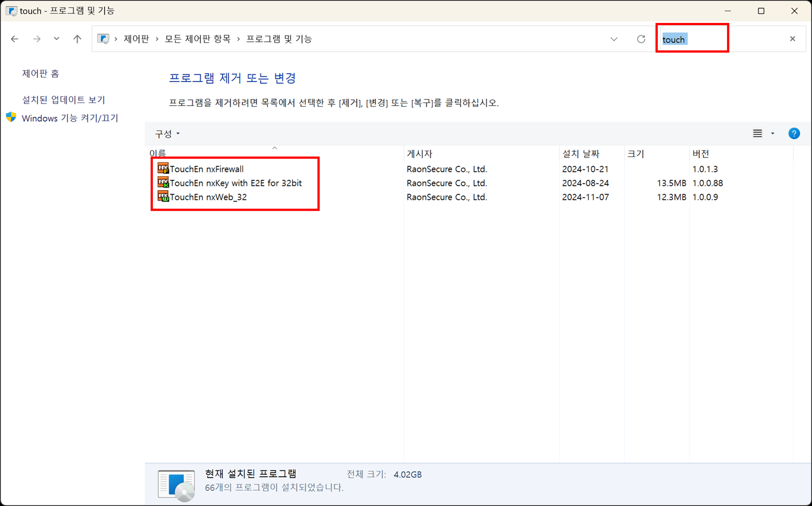Click the Control Panel address bar icon
Screen dimensions: 812x506
click(103, 39)
